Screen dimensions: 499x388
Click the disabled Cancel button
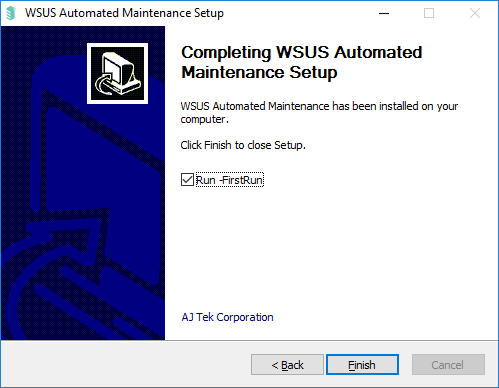448,365
